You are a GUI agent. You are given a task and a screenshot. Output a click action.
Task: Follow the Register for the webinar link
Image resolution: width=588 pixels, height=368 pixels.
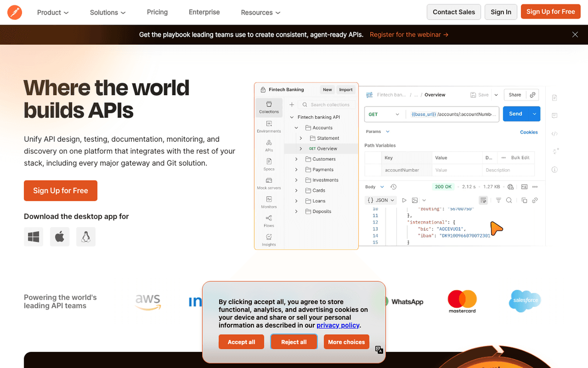(x=409, y=35)
